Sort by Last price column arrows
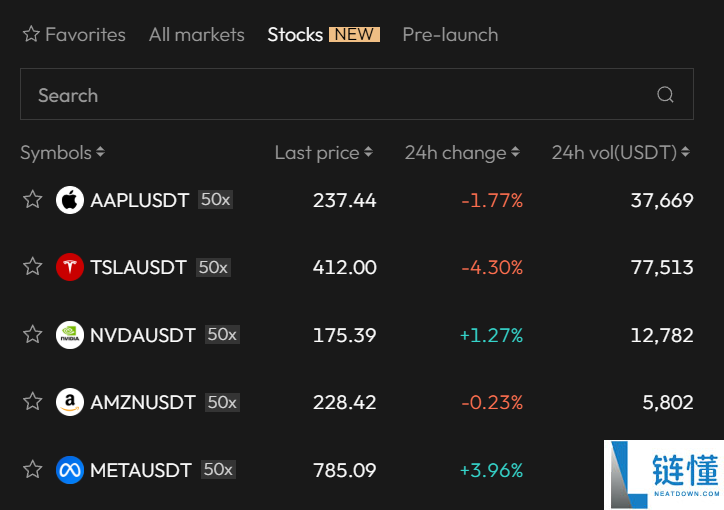The height and width of the screenshot is (510, 724). 368,152
